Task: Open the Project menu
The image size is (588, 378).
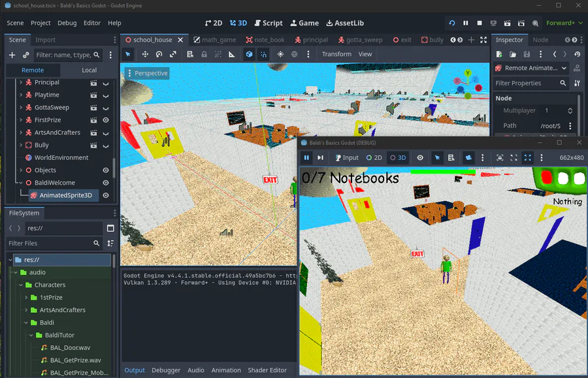Action: tap(41, 23)
